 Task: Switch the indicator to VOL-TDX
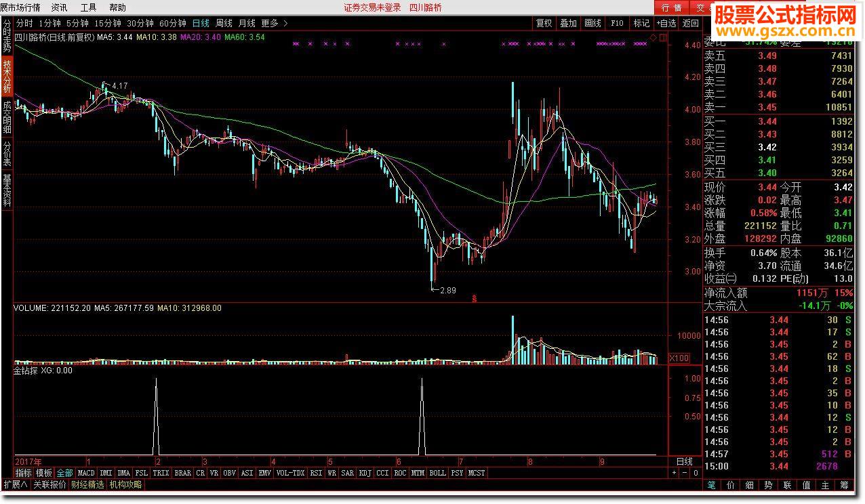(x=291, y=473)
